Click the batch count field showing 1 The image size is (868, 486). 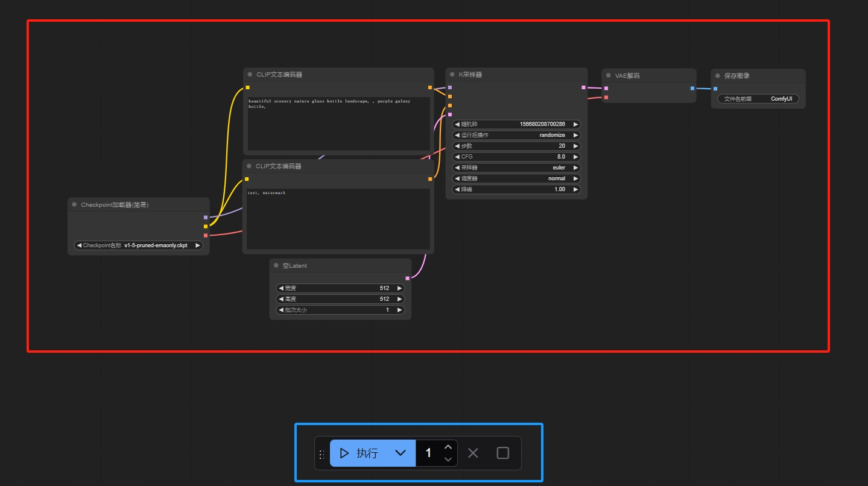click(429, 453)
